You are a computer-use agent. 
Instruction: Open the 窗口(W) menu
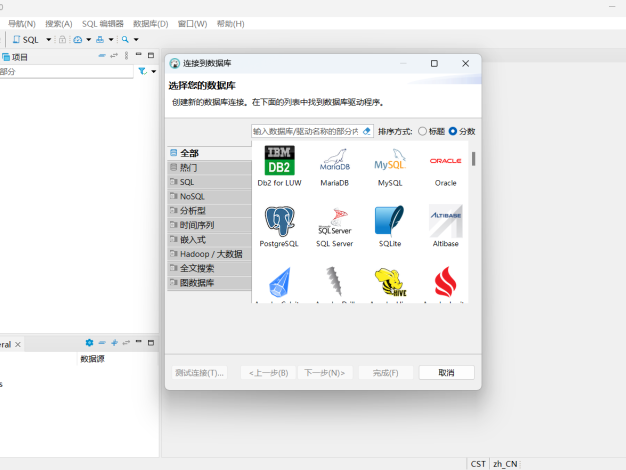coord(192,24)
